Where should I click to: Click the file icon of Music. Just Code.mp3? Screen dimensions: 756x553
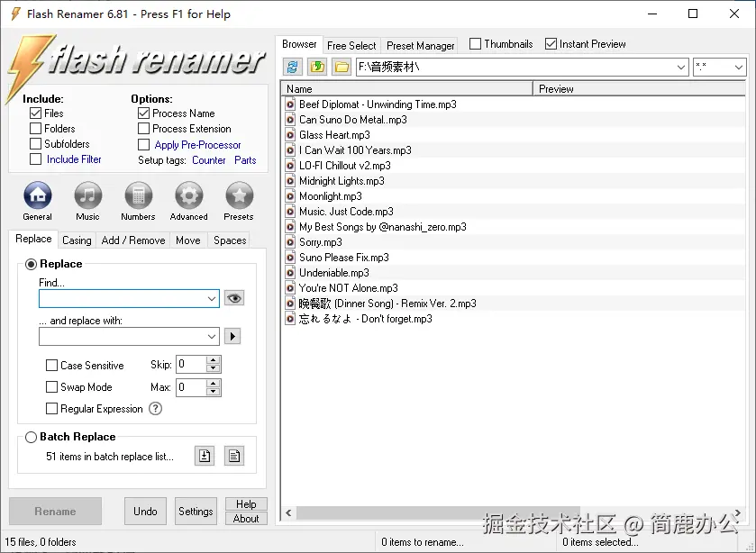click(290, 212)
